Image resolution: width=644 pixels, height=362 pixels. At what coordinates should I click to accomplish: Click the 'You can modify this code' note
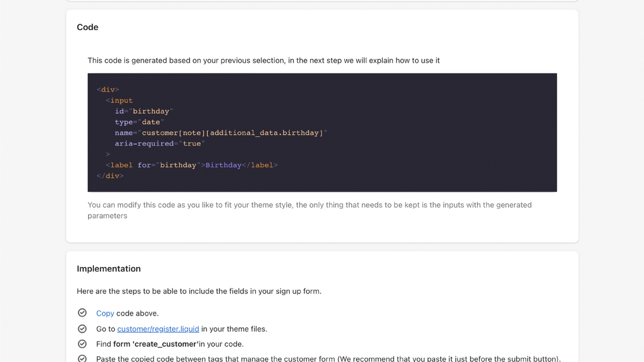pyautogui.click(x=309, y=210)
